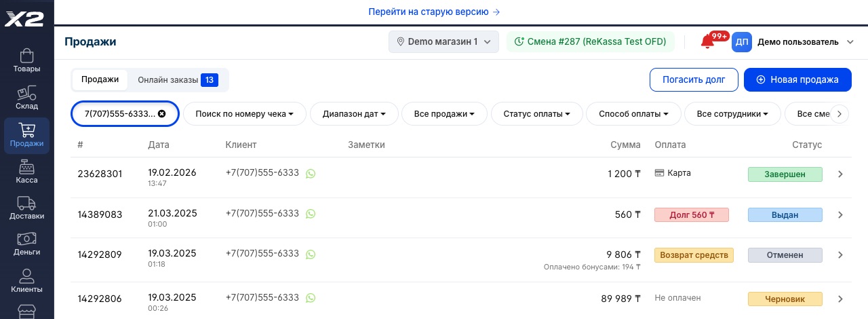Viewport: 868px width, 319px height.
Task: Open details arrow for sale 23628301
Action: [840, 174]
